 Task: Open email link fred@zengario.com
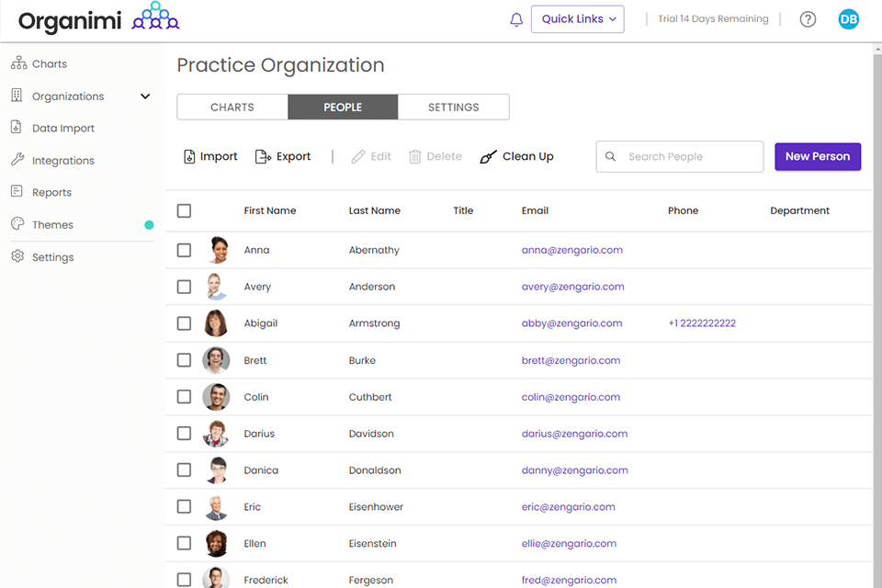[x=569, y=580]
